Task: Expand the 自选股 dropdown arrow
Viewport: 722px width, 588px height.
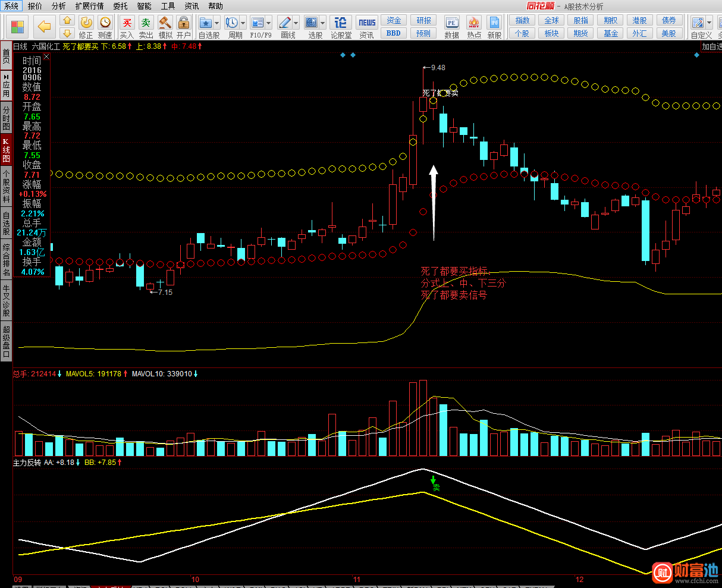Action: (216, 23)
